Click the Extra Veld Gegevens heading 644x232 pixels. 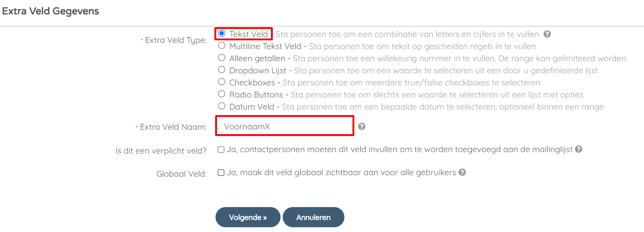51,11
